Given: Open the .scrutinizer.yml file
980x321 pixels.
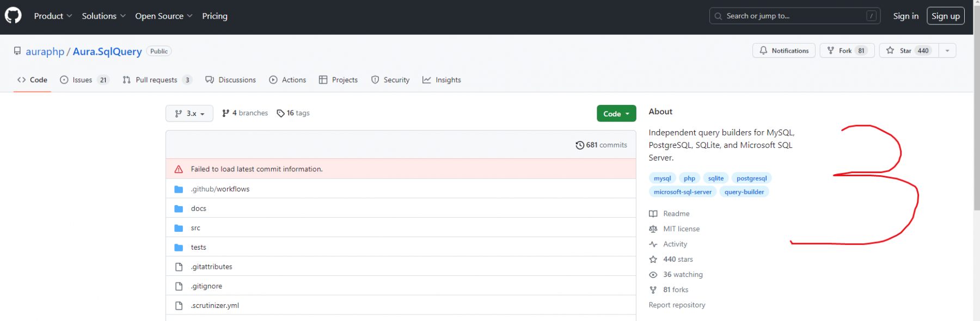Looking at the screenshot, I should coord(215,306).
